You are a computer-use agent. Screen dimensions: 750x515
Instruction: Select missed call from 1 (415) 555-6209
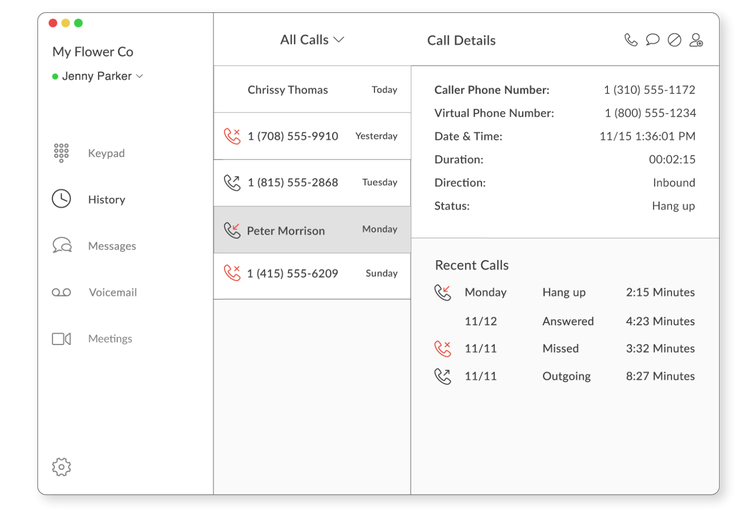[312, 273]
